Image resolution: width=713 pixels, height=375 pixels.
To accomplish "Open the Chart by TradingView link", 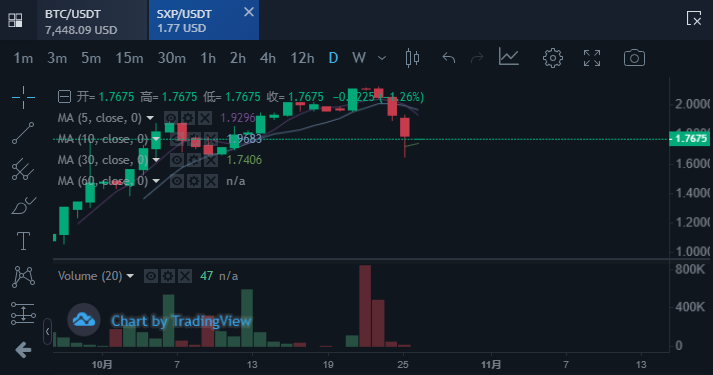I will tap(181, 321).
